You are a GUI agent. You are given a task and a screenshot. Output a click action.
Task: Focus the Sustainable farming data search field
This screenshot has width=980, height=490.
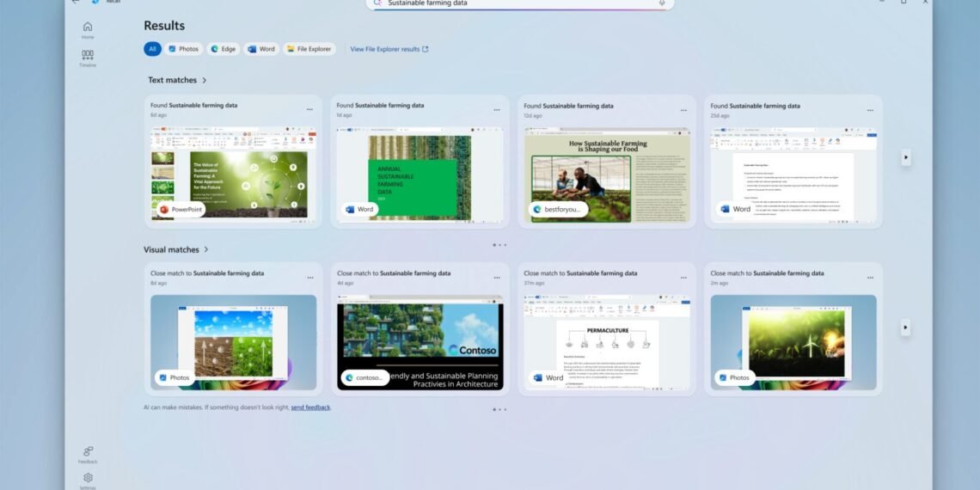click(520, 3)
